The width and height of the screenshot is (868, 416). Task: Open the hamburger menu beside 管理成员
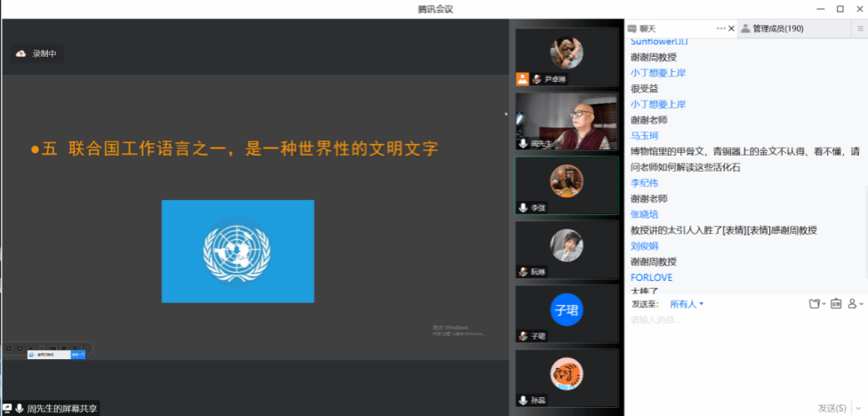860,28
